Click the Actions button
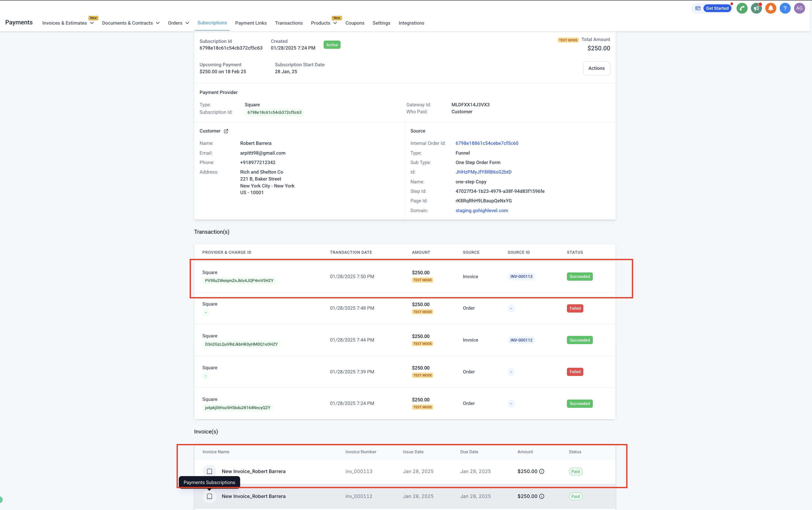This screenshot has width=812, height=510. 596,68
